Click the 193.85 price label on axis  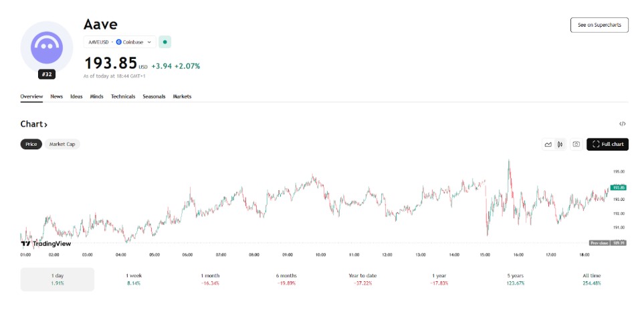click(x=618, y=187)
